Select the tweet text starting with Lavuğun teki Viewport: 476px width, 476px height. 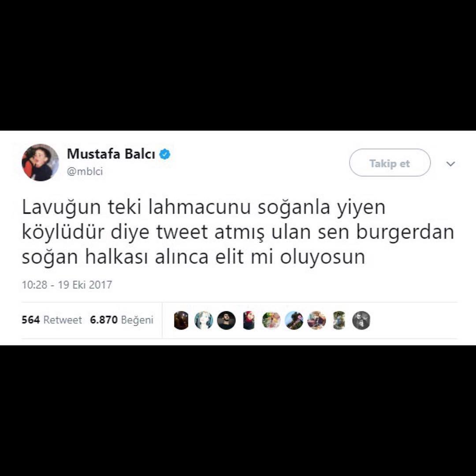238,232
